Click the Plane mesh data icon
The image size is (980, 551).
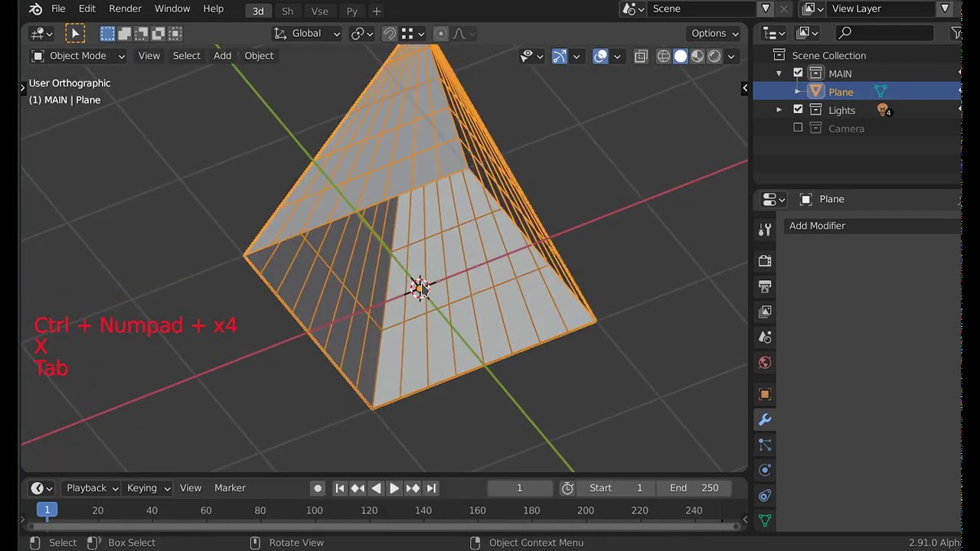click(x=880, y=92)
